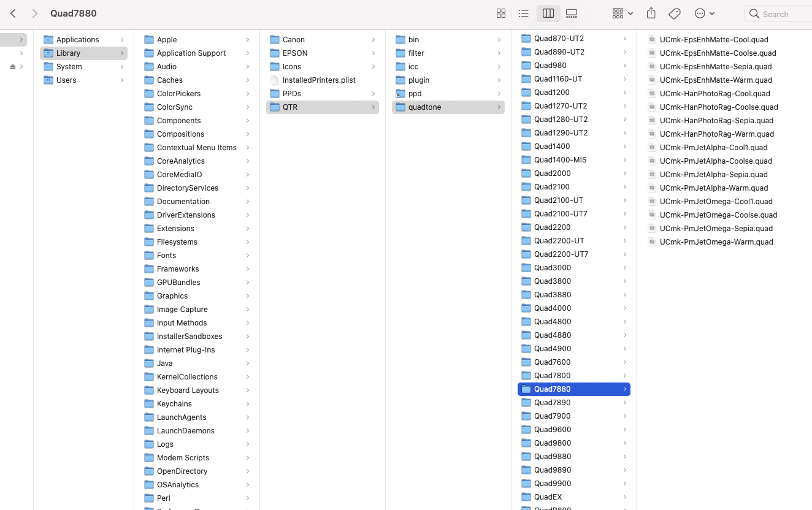Click the icc folder icon
This screenshot has width=812, height=510.
click(400, 67)
